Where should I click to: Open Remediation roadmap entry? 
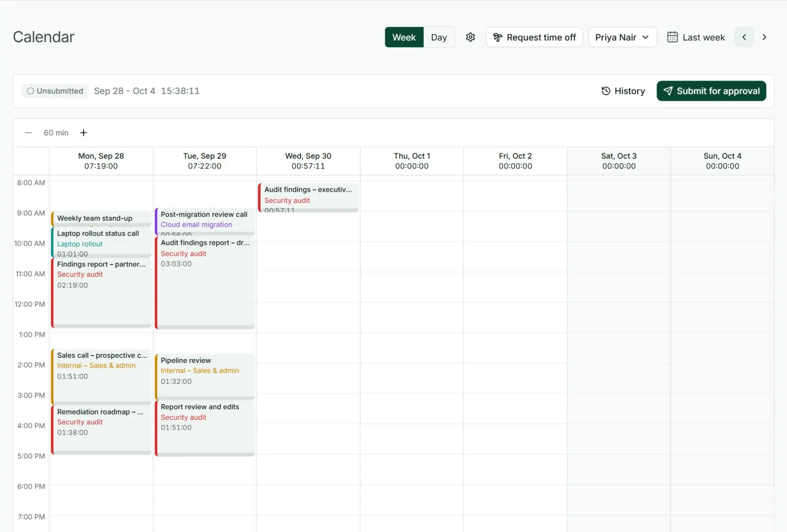[x=102, y=430]
